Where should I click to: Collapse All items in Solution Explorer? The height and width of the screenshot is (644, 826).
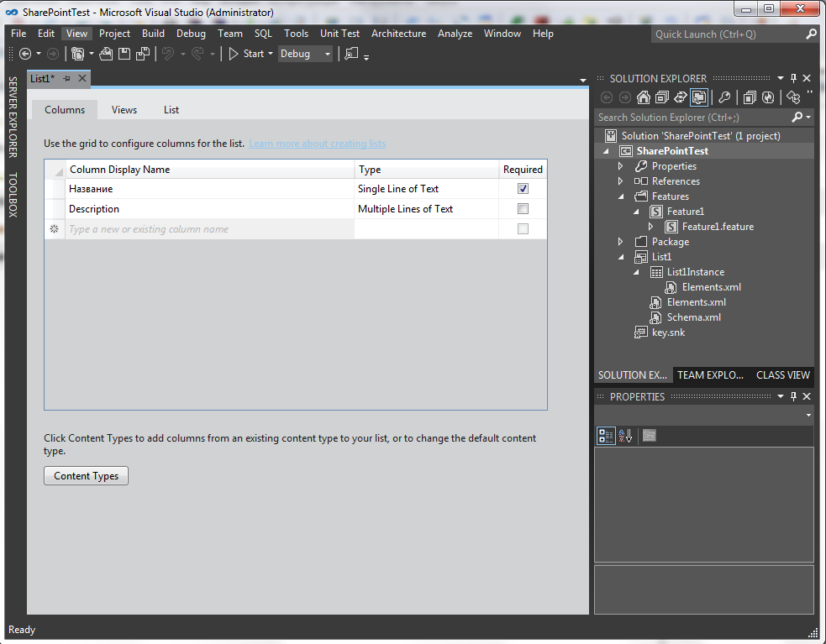(662, 97)
